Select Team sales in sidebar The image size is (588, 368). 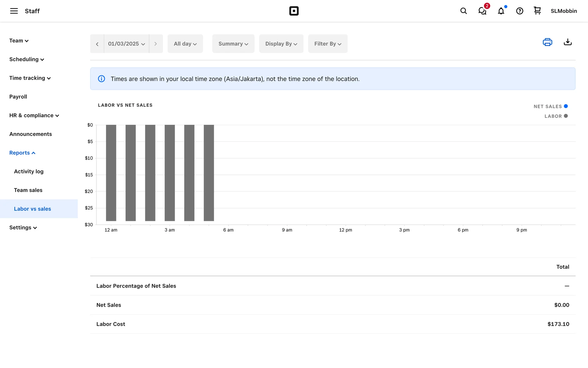point(28,190)
